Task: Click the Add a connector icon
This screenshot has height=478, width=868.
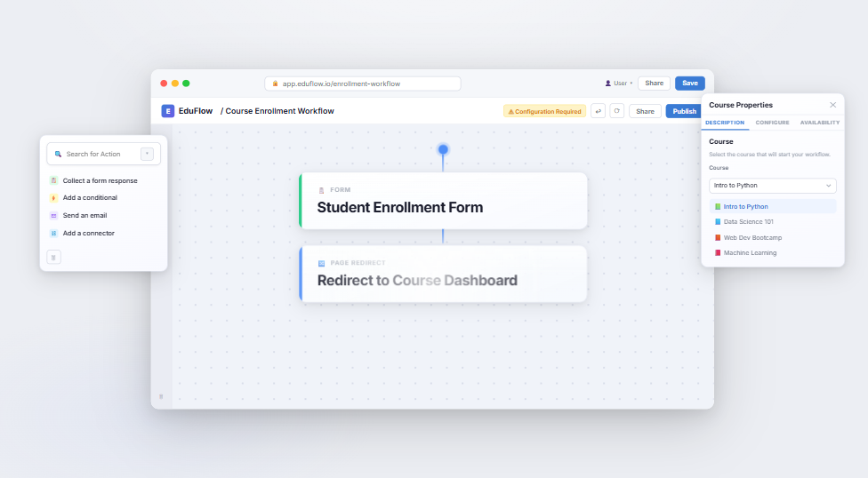Action: pyautogui.click(x=53, y=233)
